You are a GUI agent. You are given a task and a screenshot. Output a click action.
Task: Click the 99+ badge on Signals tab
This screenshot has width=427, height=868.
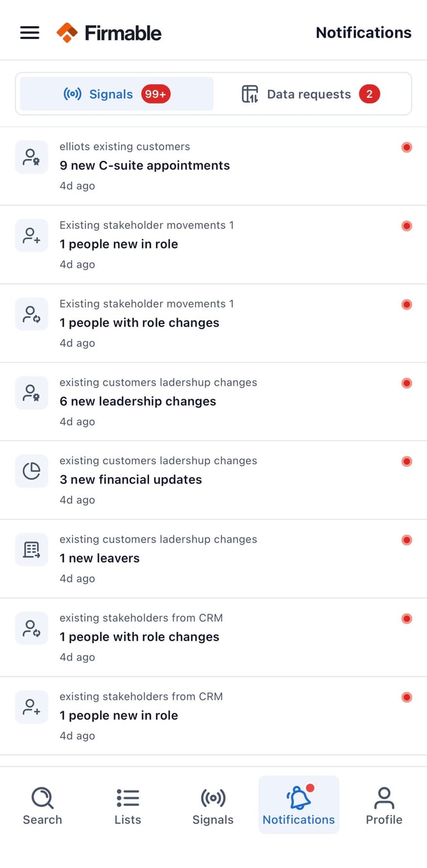(156, 94)
